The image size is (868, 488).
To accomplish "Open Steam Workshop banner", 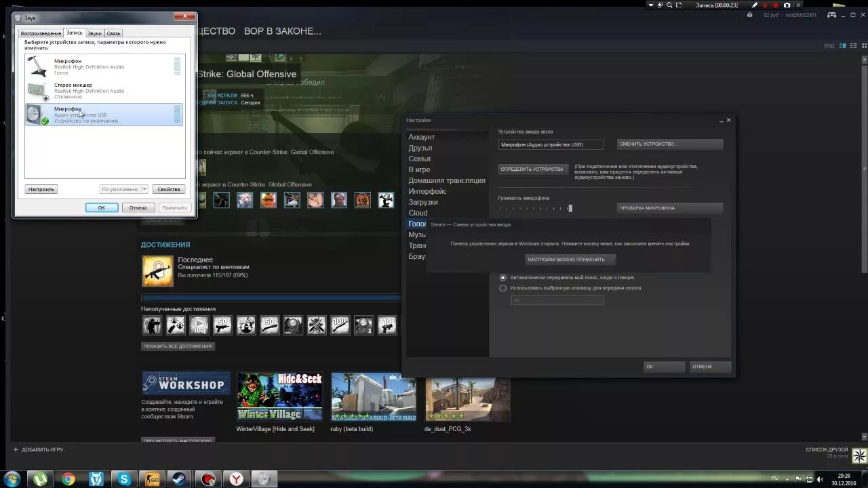I will [186, 384].
